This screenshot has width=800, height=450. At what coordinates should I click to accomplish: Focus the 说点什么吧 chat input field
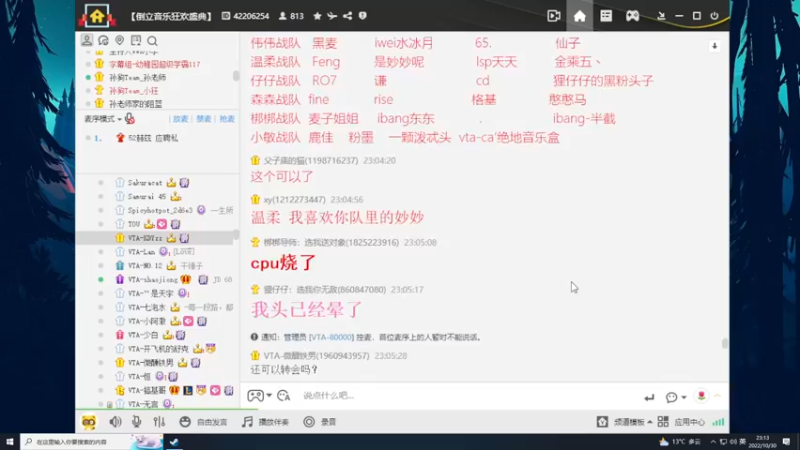coord(467,395)
